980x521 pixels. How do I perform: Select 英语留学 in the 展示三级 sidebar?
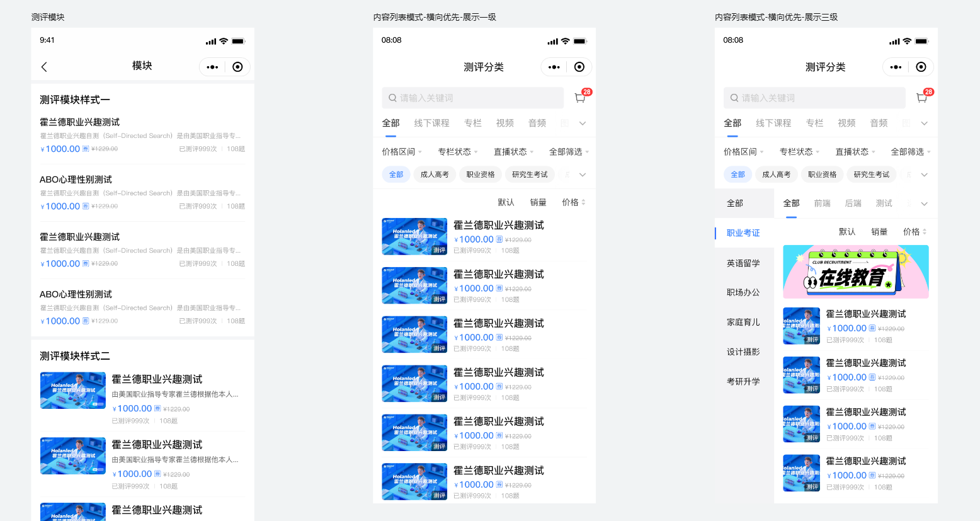coord(743,263)
